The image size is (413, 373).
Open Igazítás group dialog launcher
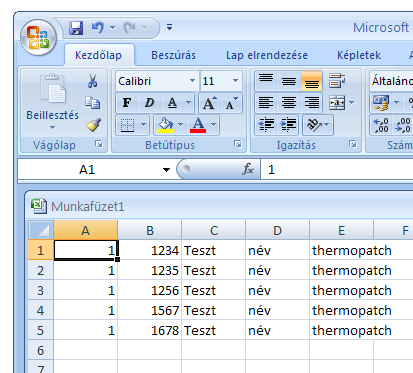pyautogui.click(x=353, y=144)
